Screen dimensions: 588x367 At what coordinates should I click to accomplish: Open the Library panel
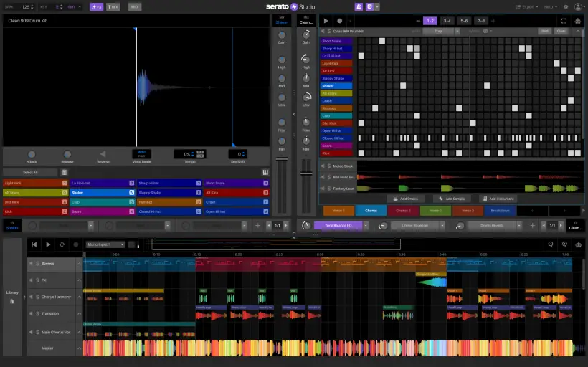pyautogui.click(x=12, y=296)
